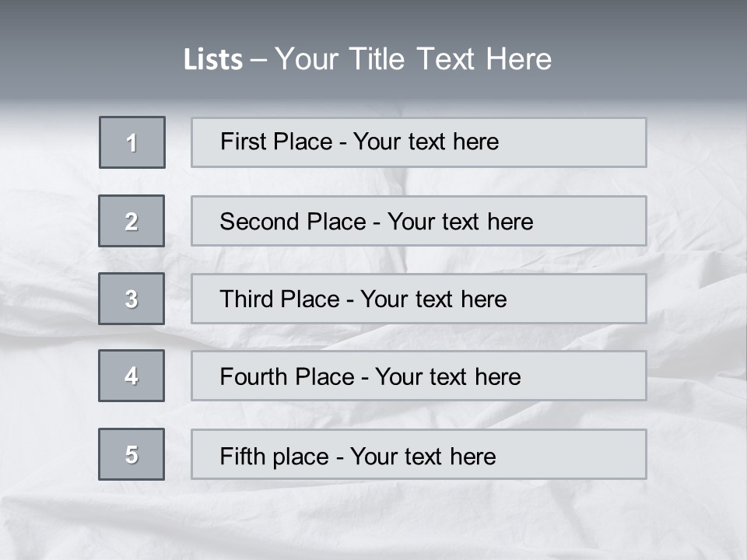The image size is (747, 560).
Task: Click the bold word "Lists" in title
Action: coord(212,60)
